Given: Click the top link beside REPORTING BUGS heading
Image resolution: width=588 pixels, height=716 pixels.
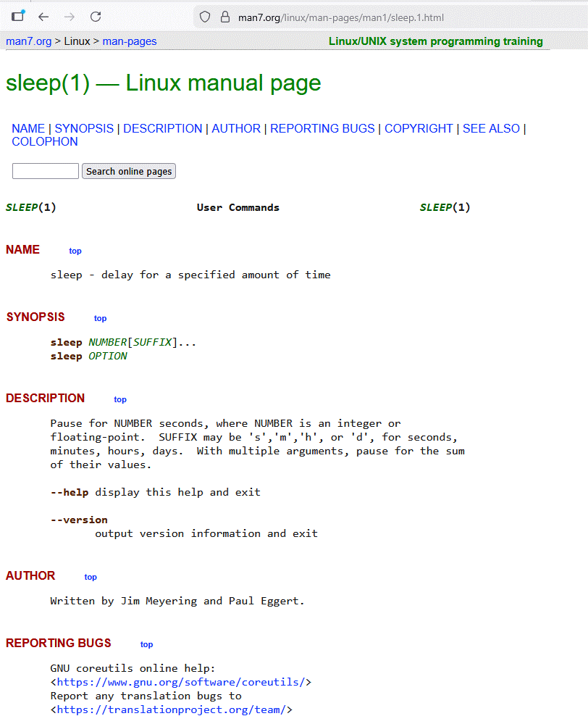Looking at the screenshot, I should [x=146, y=644].
